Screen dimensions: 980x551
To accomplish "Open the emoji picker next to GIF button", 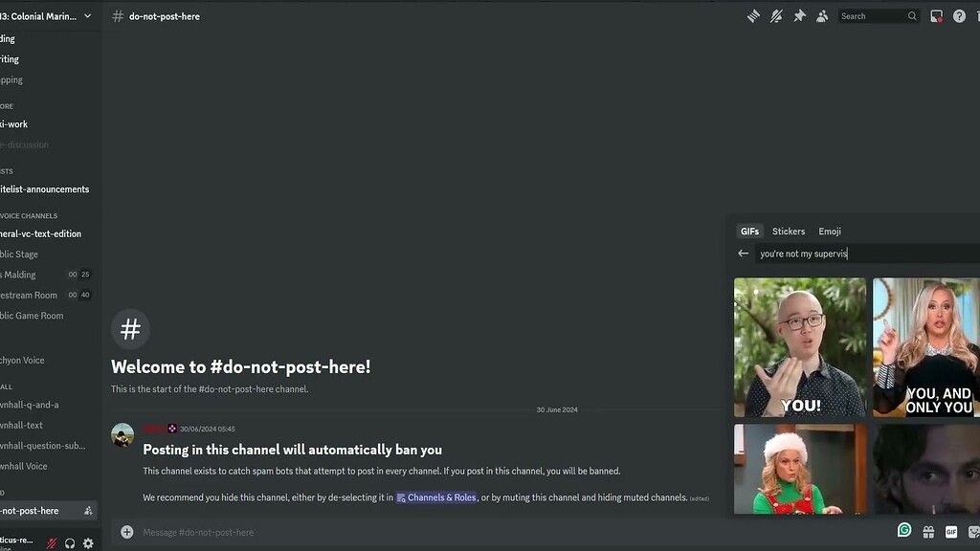I will pos(974,531).
